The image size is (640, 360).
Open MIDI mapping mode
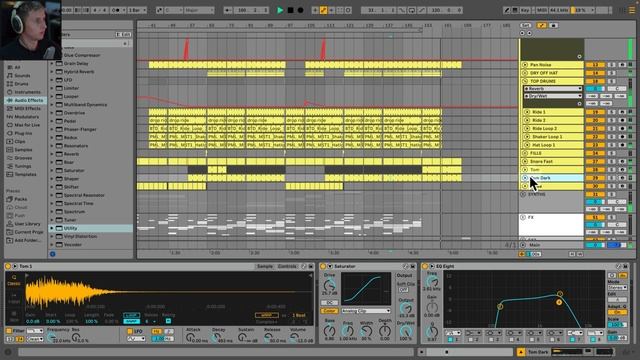tap(542, 10)
